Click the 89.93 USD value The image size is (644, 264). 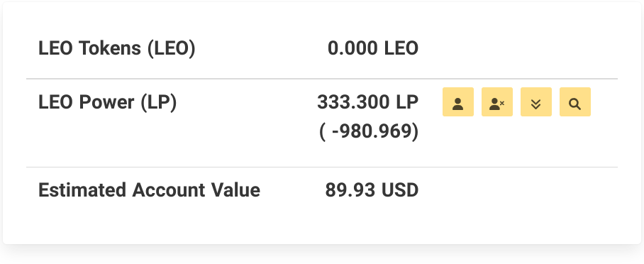point(372,190)
